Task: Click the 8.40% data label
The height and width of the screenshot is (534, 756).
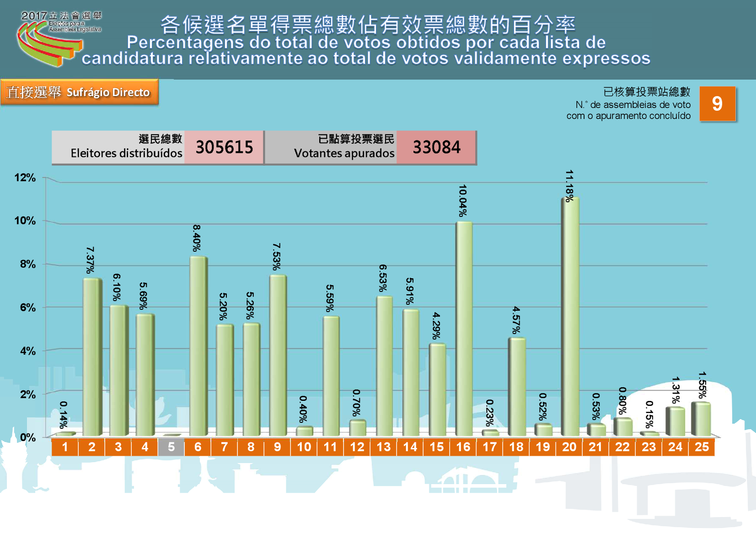Action: click(x=196, y=238)
